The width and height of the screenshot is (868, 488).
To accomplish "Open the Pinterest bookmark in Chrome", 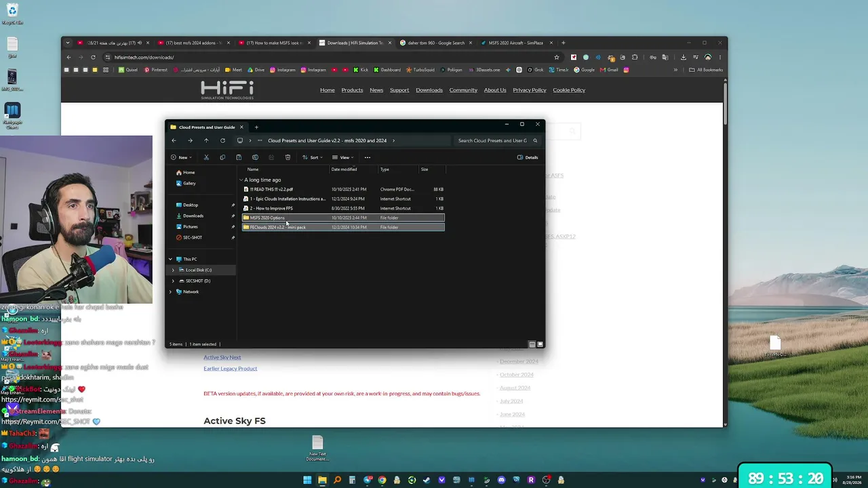I will (x=156, y=70).
